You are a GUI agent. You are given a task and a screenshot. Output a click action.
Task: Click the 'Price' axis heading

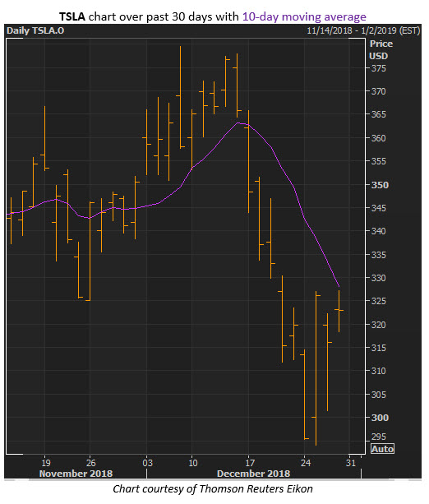pyautogui.click(x=381, y=44)
